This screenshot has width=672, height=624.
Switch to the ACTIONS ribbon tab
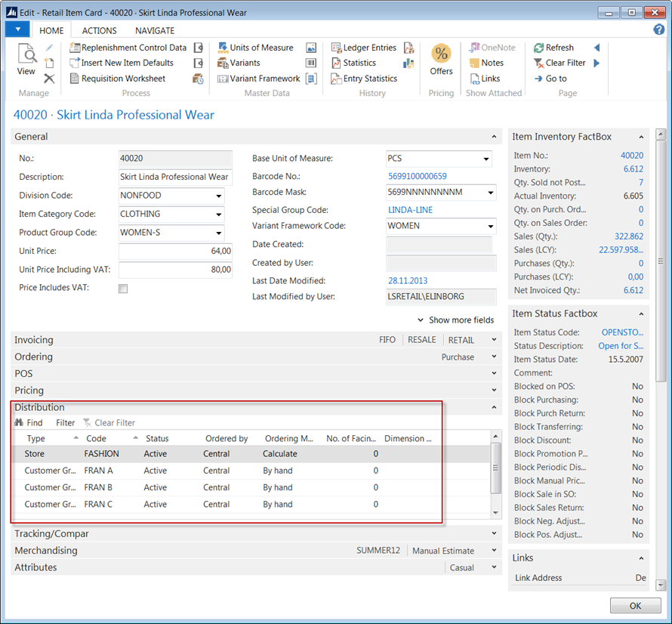click(99, 31)
